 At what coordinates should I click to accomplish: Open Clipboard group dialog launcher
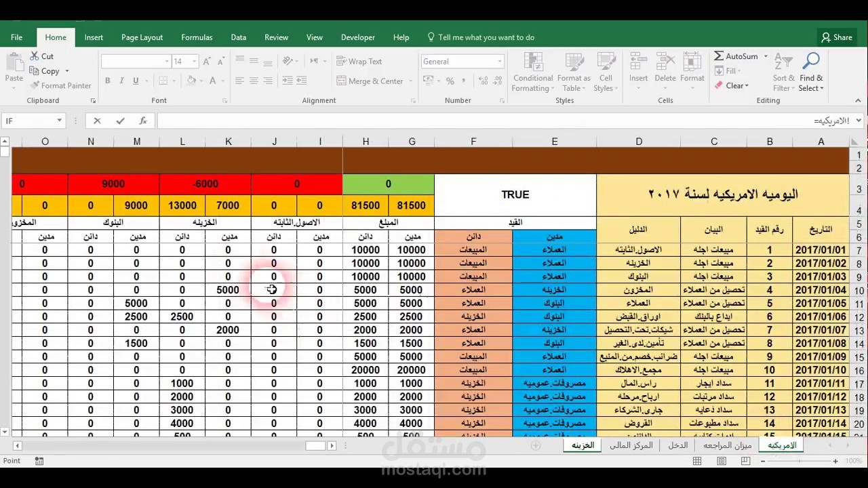tap(93, 101)
